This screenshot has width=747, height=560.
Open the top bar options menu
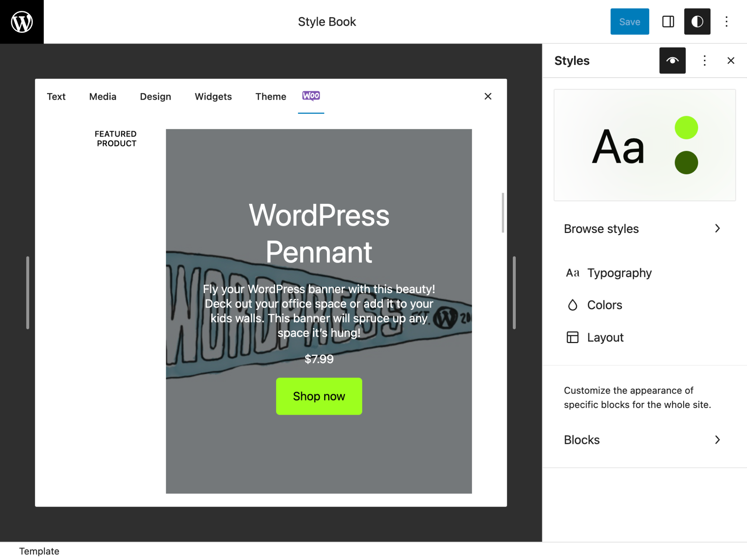[x=726, y=22]
